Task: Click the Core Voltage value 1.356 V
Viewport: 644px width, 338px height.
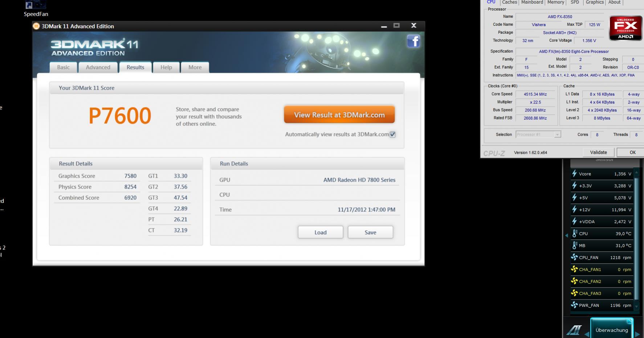Action: (589, 41)
